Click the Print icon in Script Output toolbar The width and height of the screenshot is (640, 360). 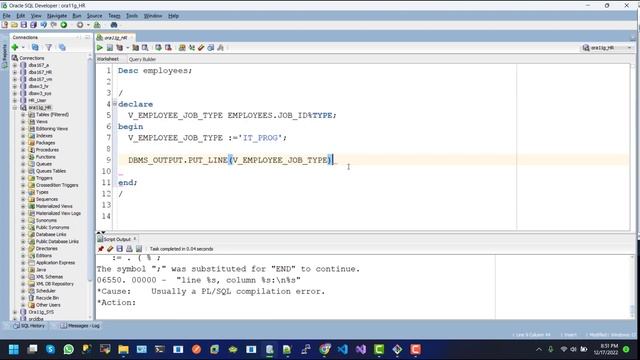[129, 249]
